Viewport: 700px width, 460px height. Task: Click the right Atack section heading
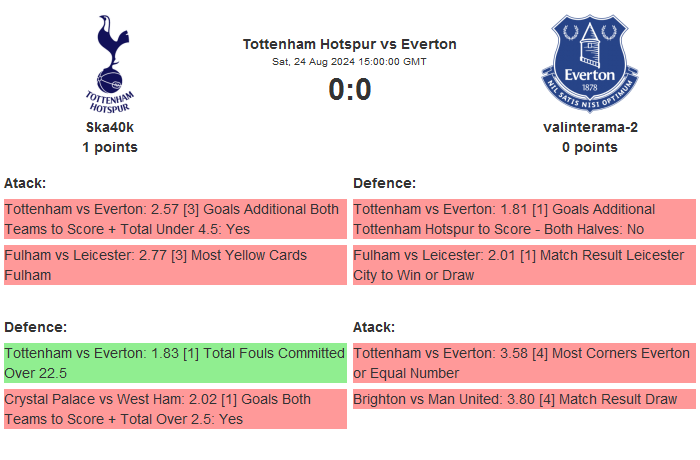[x=374, y=327]
